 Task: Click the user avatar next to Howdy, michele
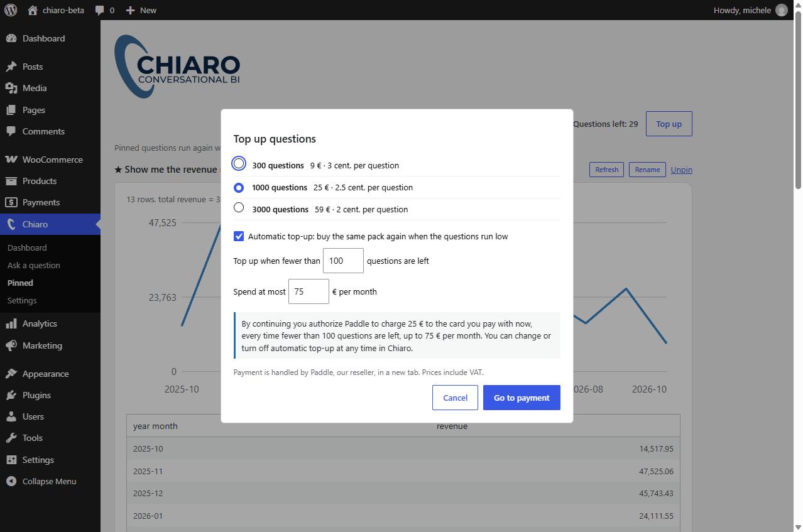[x=782, y=10]
